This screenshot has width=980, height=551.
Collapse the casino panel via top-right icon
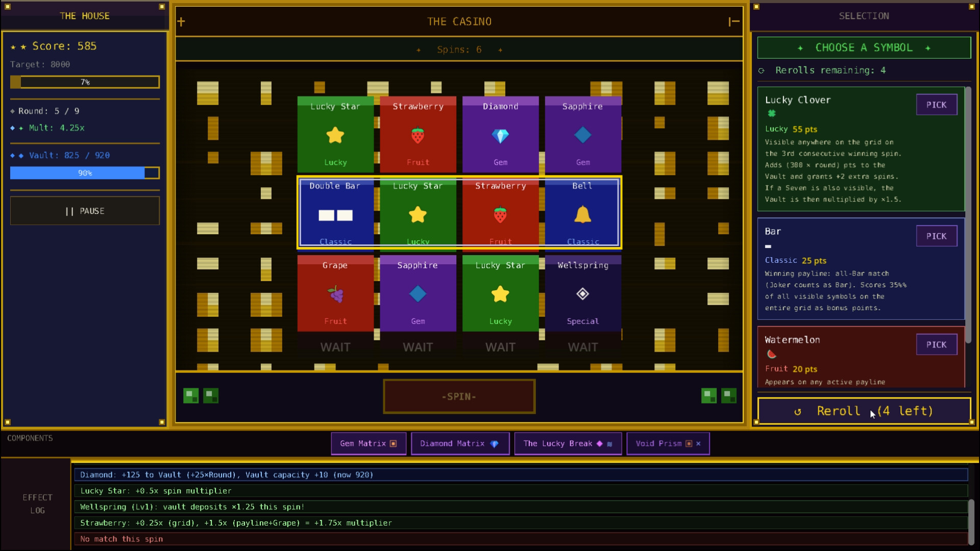tap(733, 21)
